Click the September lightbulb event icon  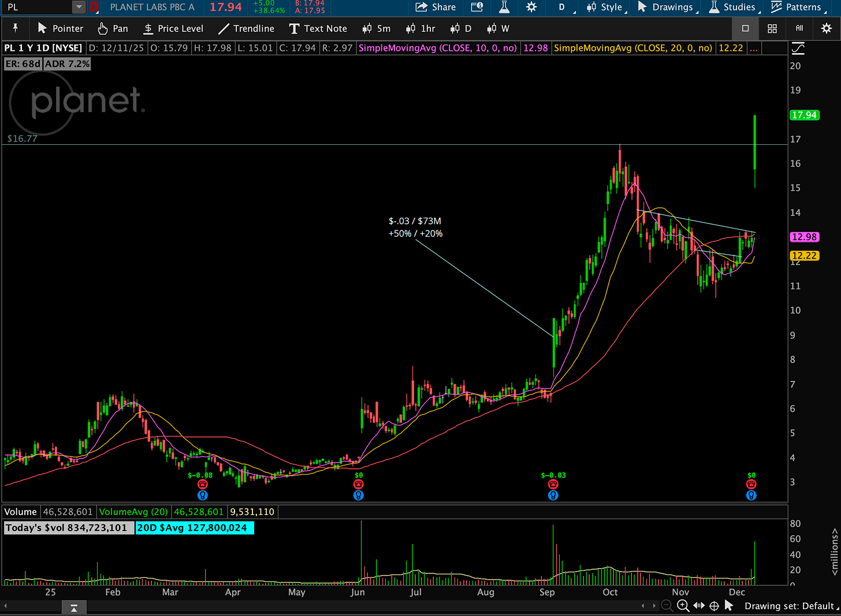click(553, 495)
